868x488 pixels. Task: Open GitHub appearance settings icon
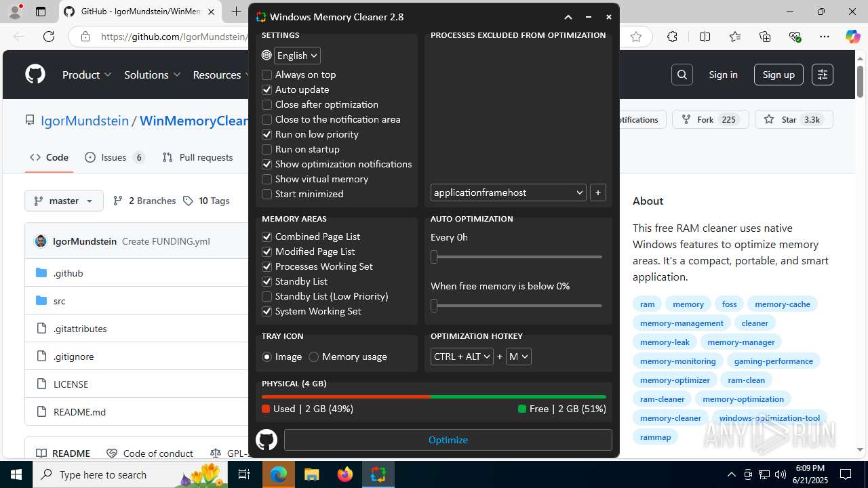(x=823, y=75)
